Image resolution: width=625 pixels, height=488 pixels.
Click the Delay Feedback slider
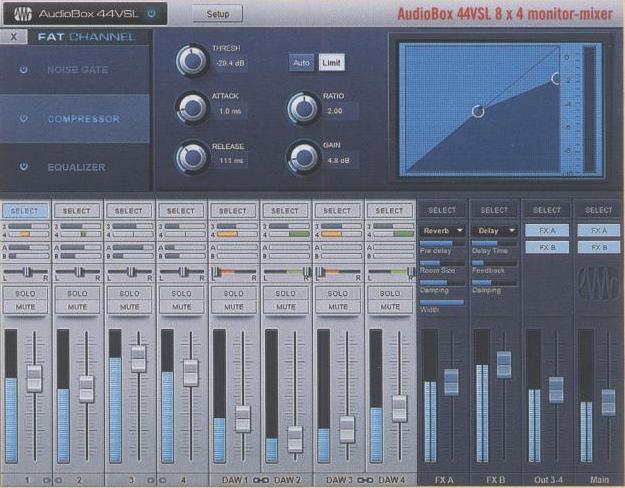(494, 263)
